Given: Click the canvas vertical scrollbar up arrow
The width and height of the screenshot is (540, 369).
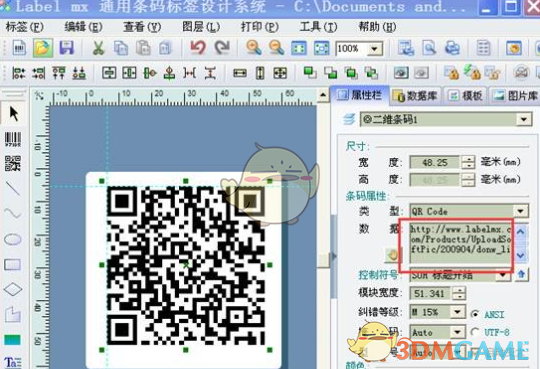Looking at the screenshot, I should 323,95.
